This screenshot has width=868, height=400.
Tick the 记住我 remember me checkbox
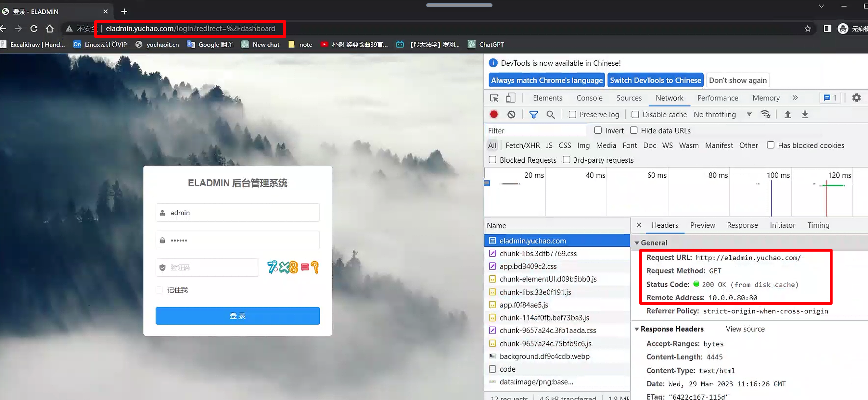click(x=160, y=290)
